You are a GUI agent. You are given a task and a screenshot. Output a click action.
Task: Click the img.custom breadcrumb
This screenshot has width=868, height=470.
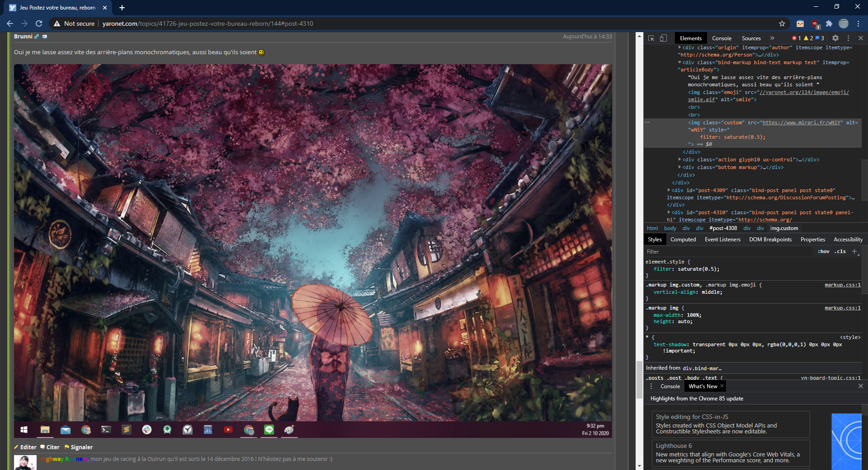784,228
